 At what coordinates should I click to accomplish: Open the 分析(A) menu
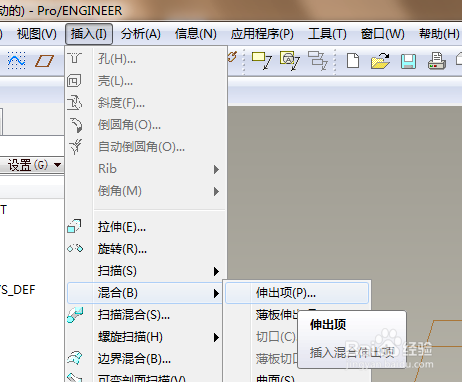(141, 34)
